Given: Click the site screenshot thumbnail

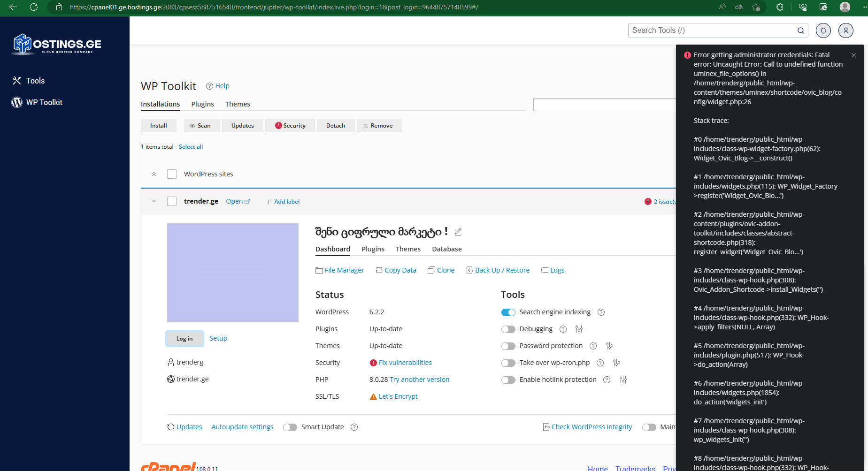Looking at the screenshot, I should pos(233,273).
